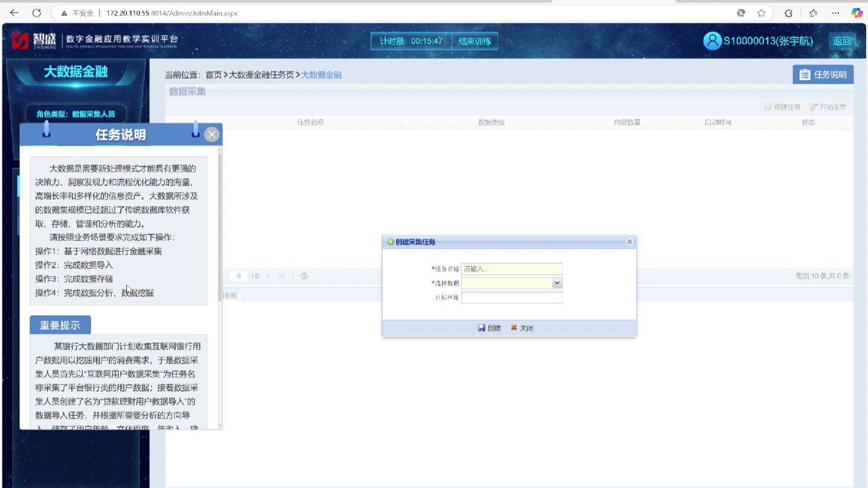Open the browser three-dot settings menu
868x488 pixels.
835,13
